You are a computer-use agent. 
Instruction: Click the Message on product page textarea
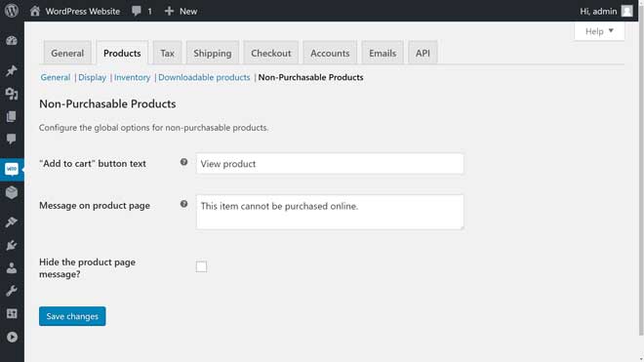[x=330, y=212]
